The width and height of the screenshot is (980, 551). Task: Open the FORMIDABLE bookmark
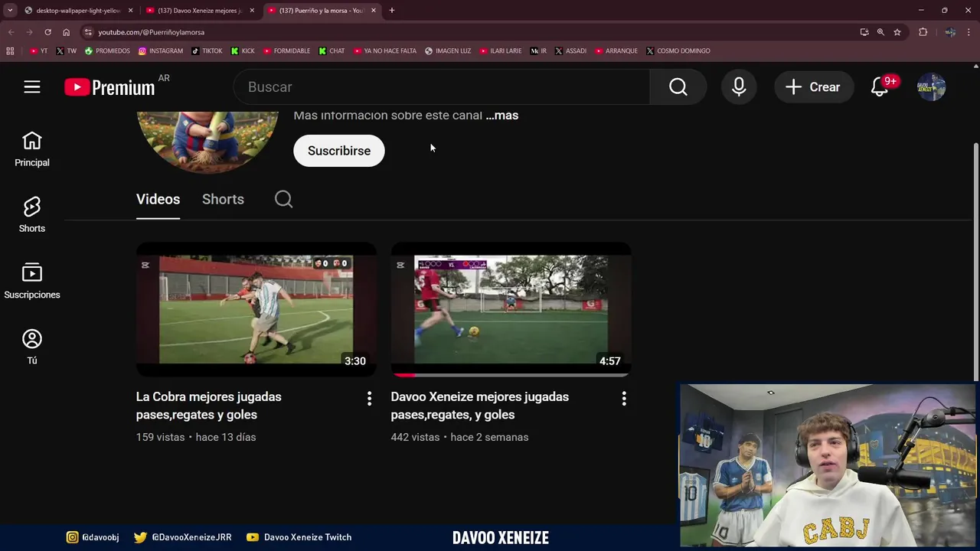pyautogui.click(x=286, y=51)
